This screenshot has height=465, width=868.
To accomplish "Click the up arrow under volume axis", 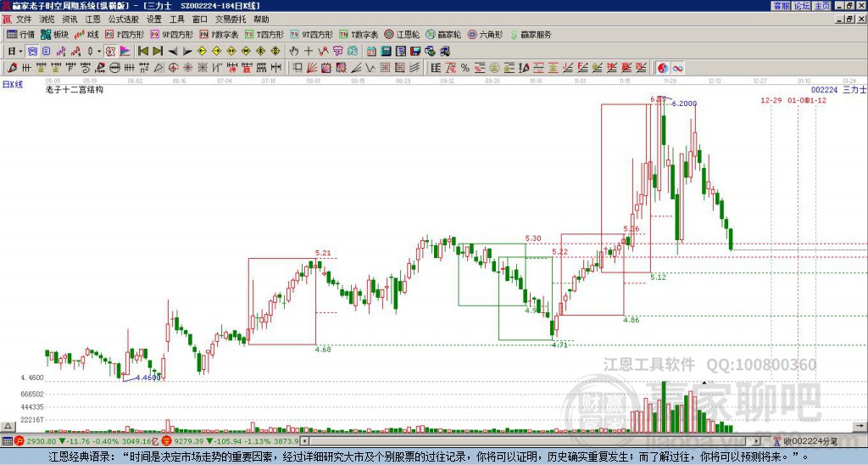I will pos(7,426).
